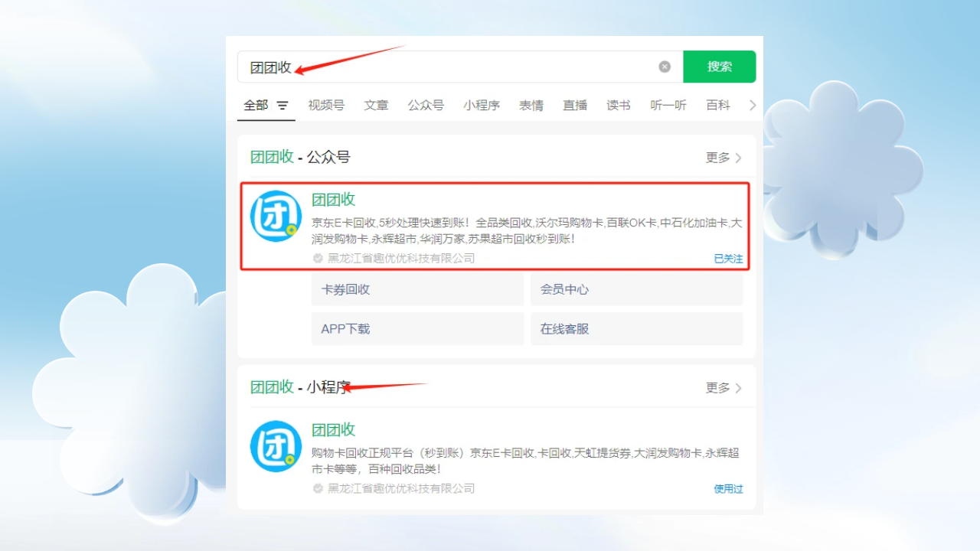
Task: Click the green 搜索 button
Action: [x=719, y=67]
